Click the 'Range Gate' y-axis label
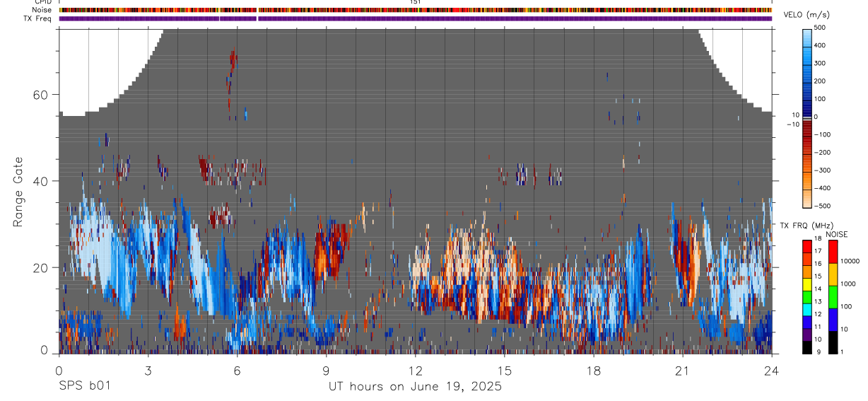 click(x=19, y=191)
